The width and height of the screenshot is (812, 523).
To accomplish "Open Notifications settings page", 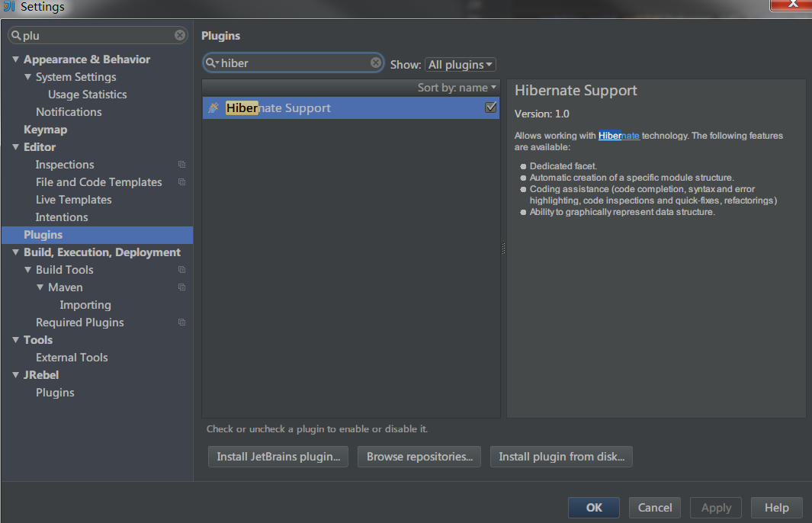I will (69, 112).
